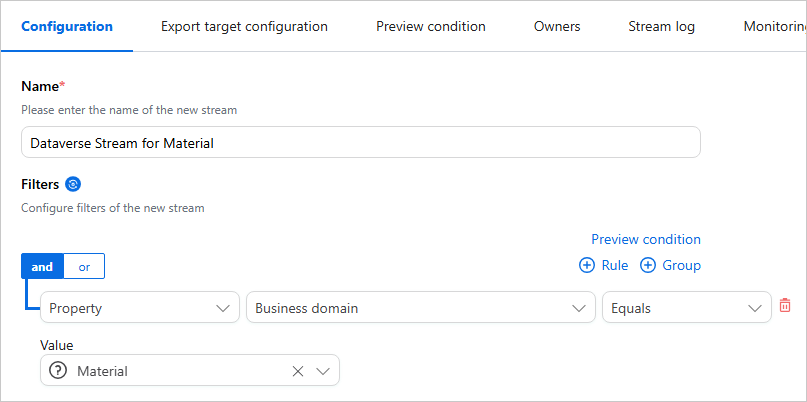Image resolution: width=807 pixels, height=402 pixels.
Task: Click the plus icon next to Group
Action: coord(647,265)
